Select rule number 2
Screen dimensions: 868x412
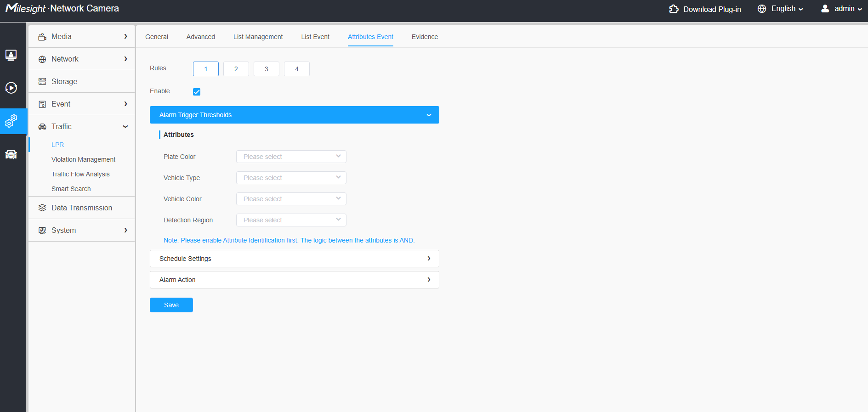(236, 69)
